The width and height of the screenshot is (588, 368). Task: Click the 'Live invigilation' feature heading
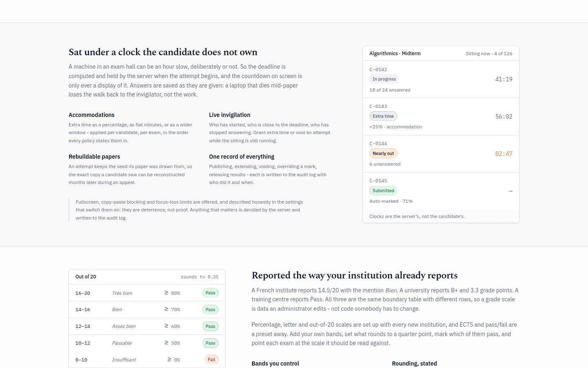pyautogui.click(x=229, y=115)
